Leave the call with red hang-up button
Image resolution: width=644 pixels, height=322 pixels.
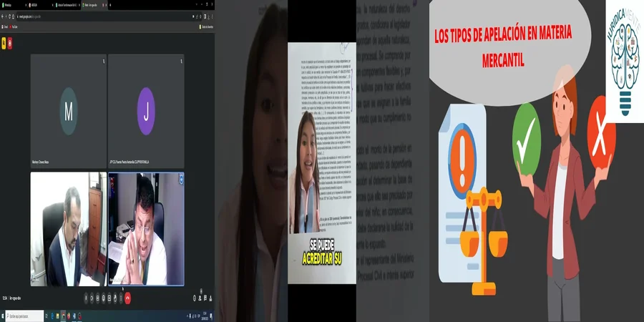tap(128, 298)
